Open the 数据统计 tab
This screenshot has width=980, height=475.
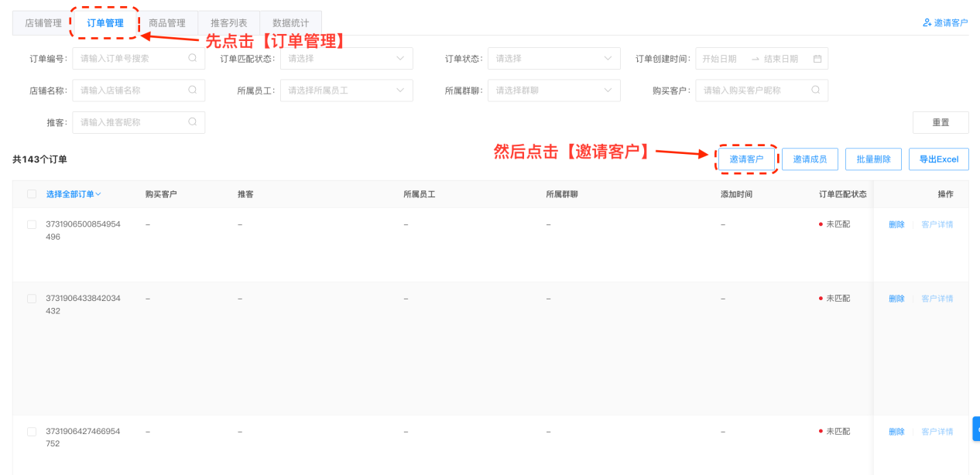tap(290, 23)
